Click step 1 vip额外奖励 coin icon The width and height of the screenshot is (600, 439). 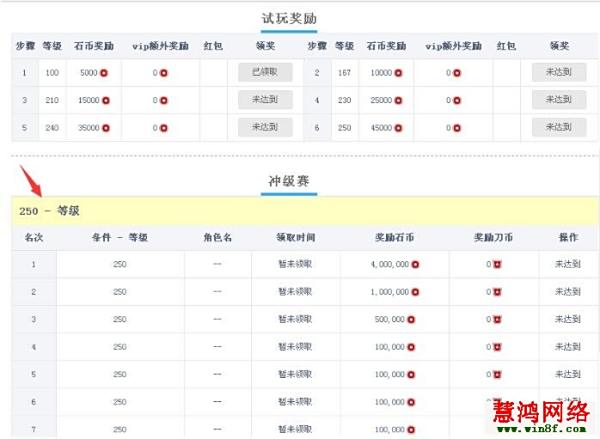tap(164, 73)
